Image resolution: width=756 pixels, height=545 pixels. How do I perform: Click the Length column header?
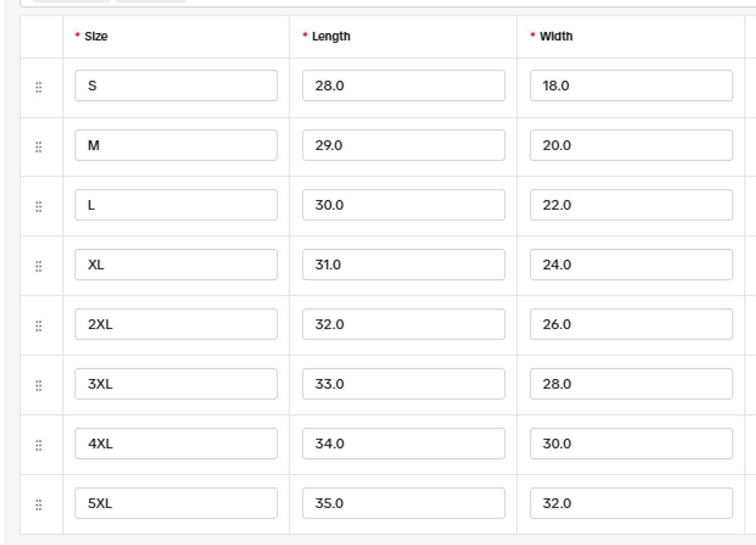tap(331, 36)
